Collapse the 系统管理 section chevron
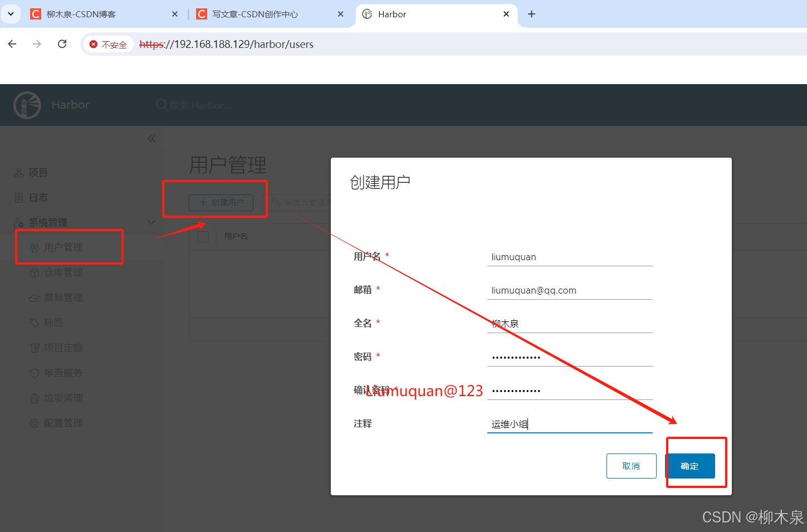The width and height of the screenshot is (807, 532). (151, 222)
